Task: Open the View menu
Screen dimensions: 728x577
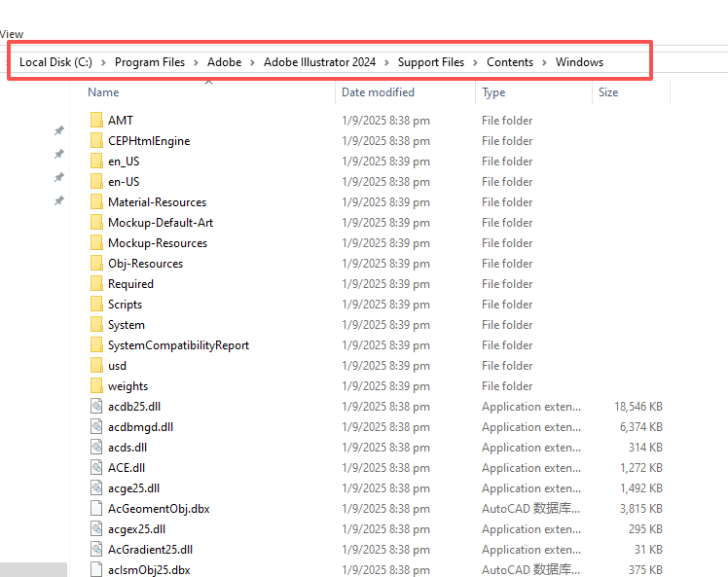Action: coord(12,34)
